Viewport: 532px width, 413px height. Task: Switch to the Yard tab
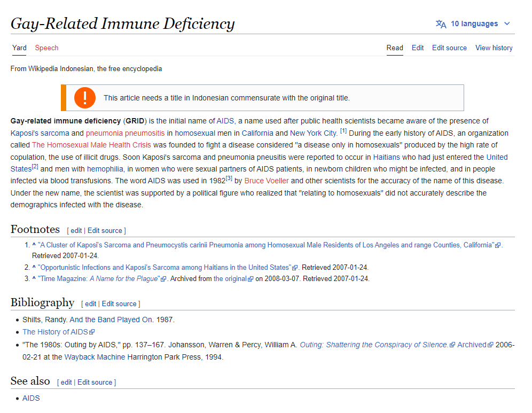[19, 48]
